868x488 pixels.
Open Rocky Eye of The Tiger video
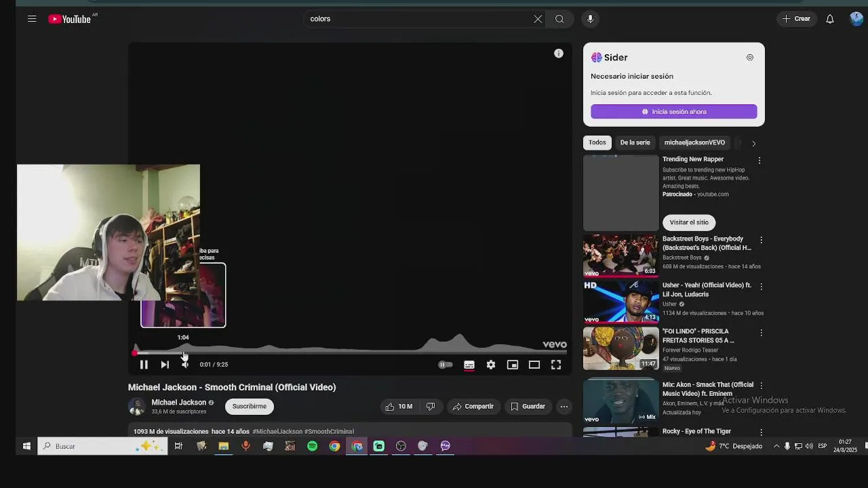[696, 432]
